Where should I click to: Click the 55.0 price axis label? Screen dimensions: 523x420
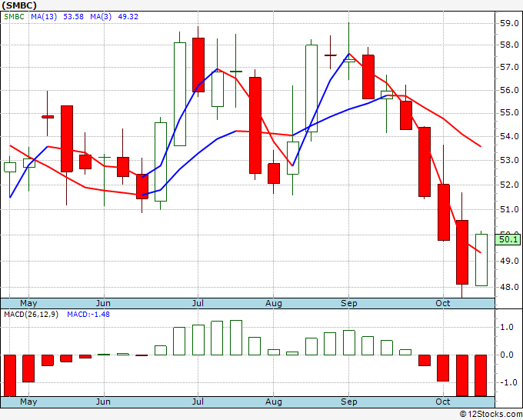[x=509, y=113]
